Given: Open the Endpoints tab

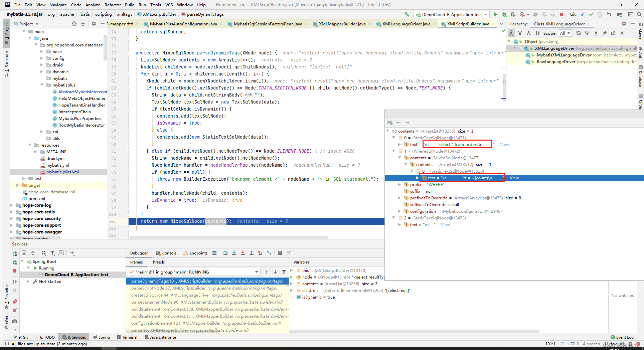Looking at the screenshot, I should (195, 253).
